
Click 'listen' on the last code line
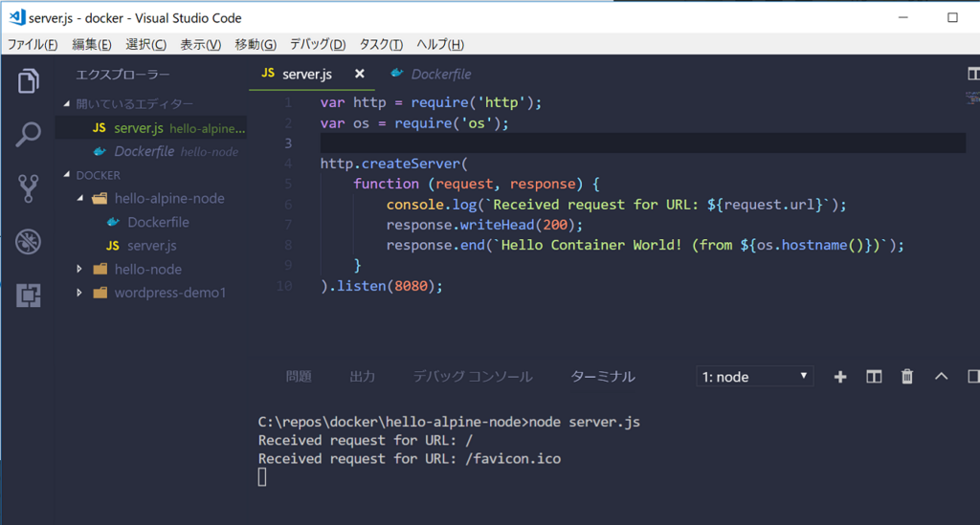click(362, 286)
